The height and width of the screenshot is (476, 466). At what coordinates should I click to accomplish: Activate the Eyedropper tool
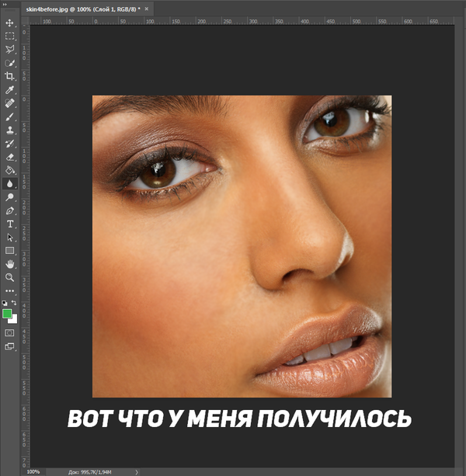[x=10, y=89]
